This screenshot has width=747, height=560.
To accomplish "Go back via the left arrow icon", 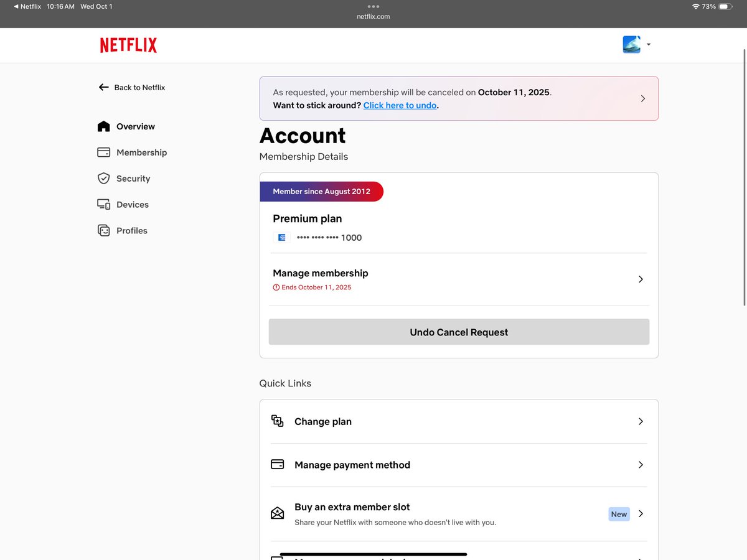I will click(103, 87).
